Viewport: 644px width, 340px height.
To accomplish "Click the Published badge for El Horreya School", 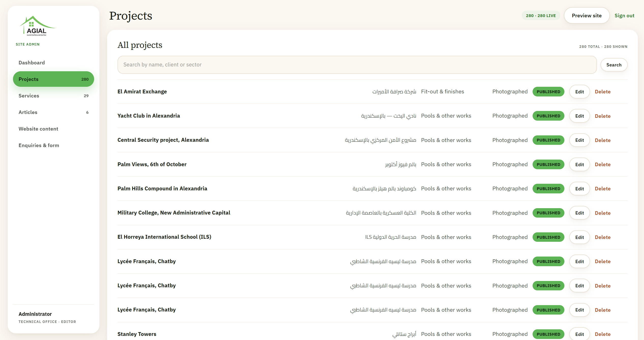I will 548,237.
